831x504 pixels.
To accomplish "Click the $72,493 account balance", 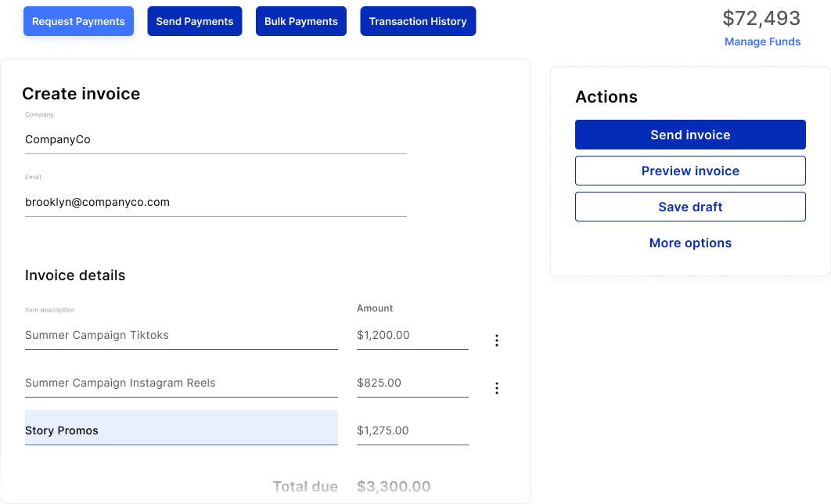I will click(x=761, y=18).
